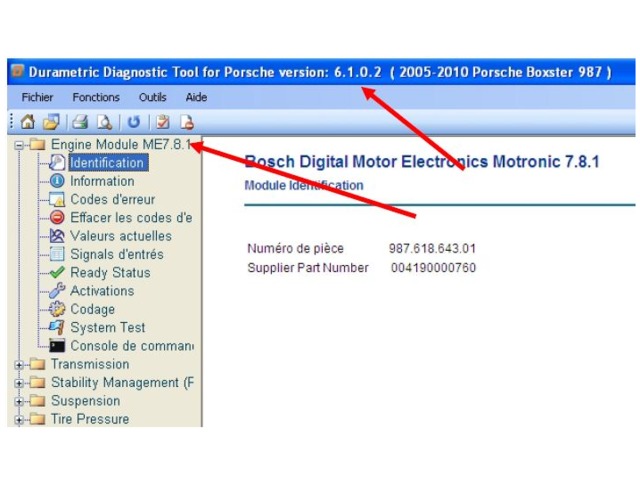Expand the Transmission tree node
640x480 pixels.
point(19,364)
